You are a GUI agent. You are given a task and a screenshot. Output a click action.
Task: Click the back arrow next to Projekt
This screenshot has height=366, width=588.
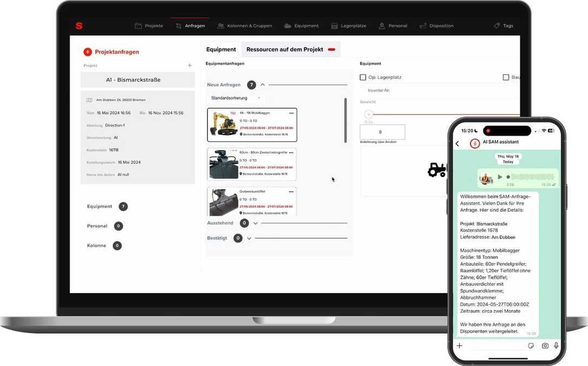190,64
